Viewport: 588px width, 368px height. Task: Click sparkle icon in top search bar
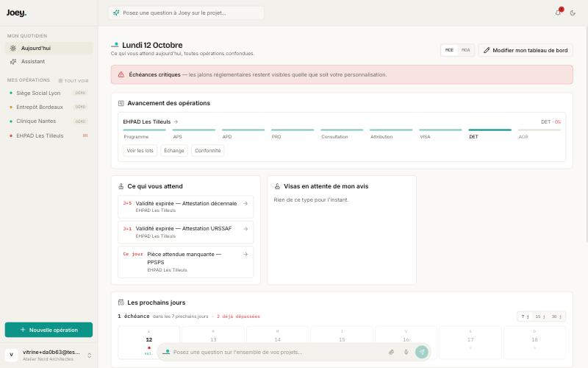click(116, 13)
